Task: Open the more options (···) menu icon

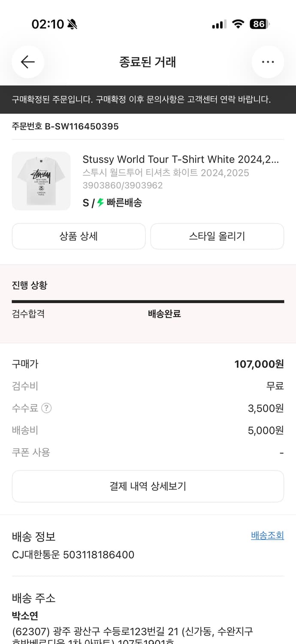Action: 268,62
